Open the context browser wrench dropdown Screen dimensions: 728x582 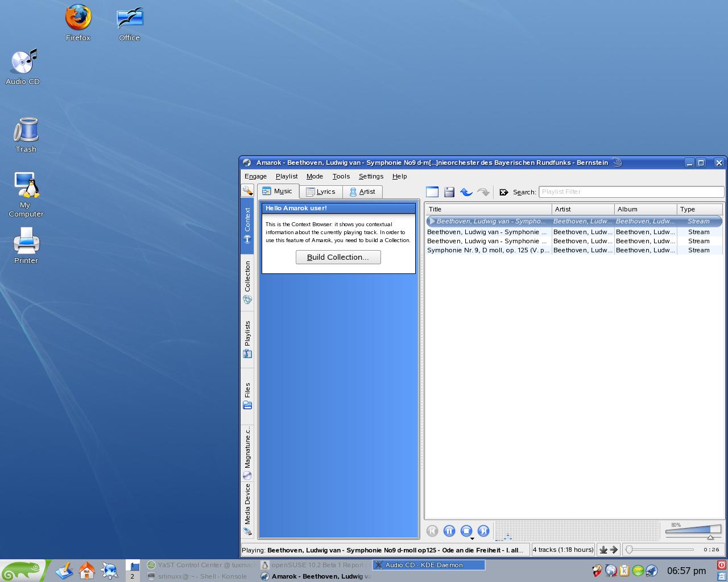tap(247, 191)
